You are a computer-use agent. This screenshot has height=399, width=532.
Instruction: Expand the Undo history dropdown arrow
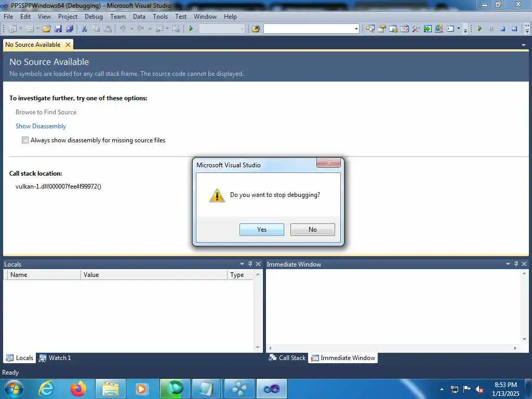coord(131,29)
